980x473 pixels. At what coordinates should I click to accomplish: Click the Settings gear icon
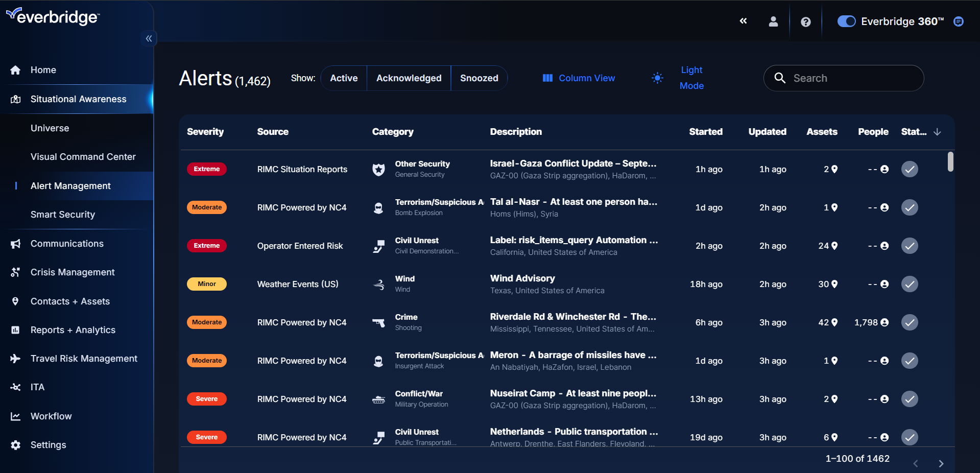coord(15,445)
